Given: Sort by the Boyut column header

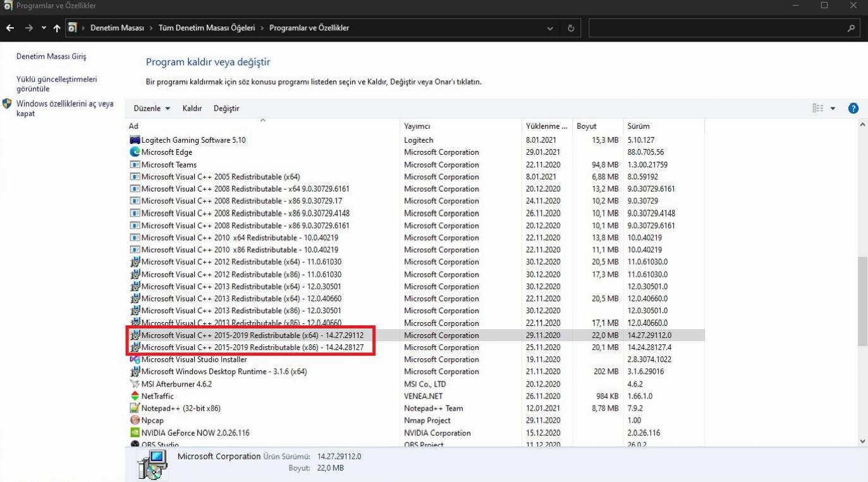Looking at the screenshot, I should pyautogui.click(x=597, y=126).
